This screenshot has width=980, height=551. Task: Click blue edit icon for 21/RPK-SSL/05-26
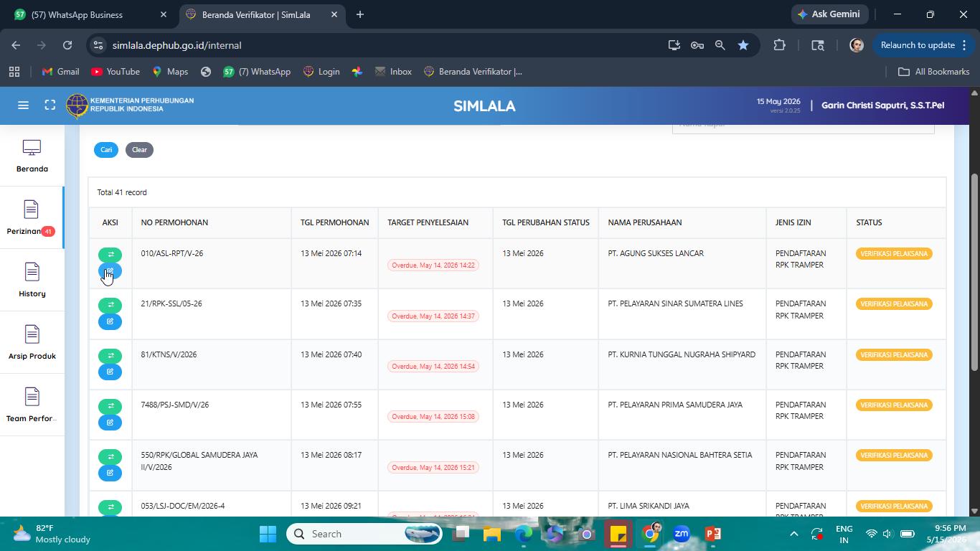110,321
